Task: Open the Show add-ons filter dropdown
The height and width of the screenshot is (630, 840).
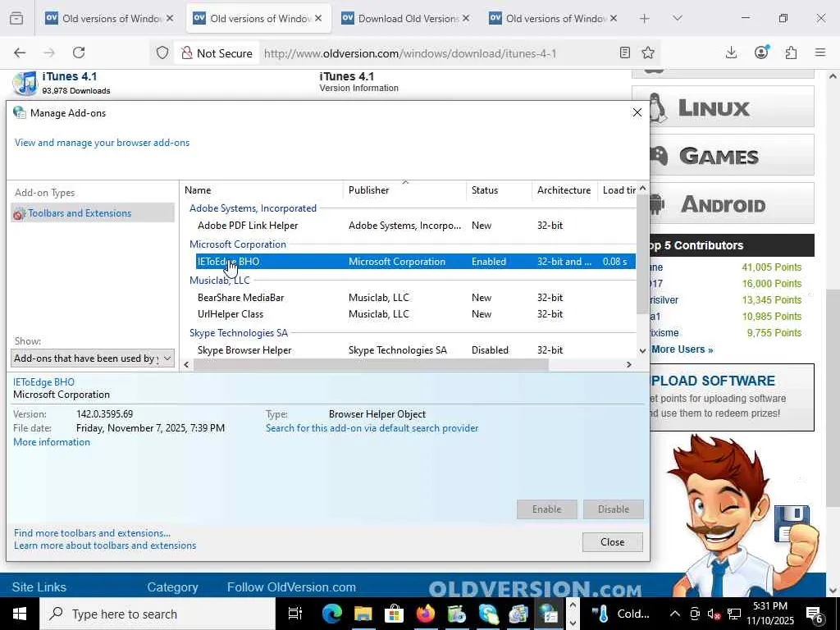Action: coord(93,358)
